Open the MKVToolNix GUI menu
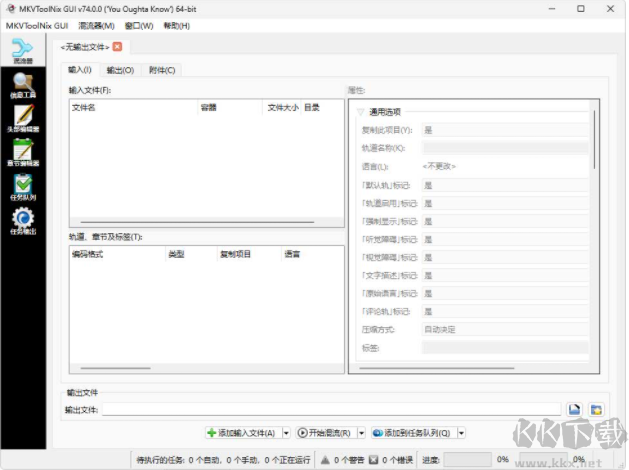The width and height of the screenshot is (629, 470). (37, 26)
